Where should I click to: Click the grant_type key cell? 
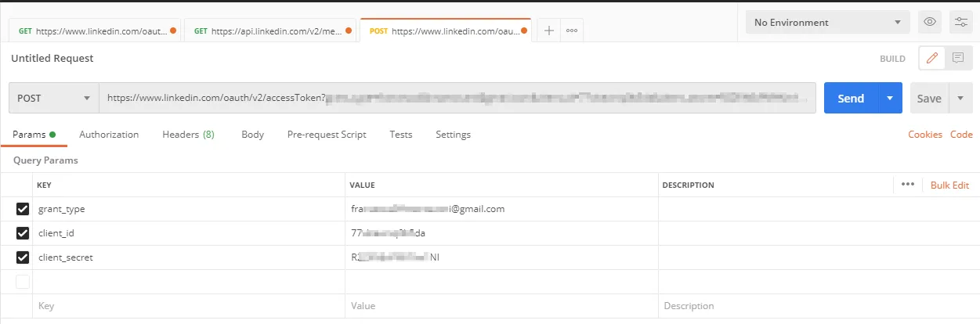(x=189, y=209)
